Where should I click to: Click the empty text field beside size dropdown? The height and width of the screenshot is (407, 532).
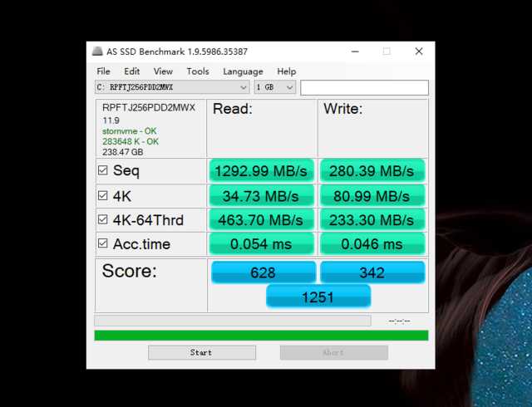(x=364, y=87)
